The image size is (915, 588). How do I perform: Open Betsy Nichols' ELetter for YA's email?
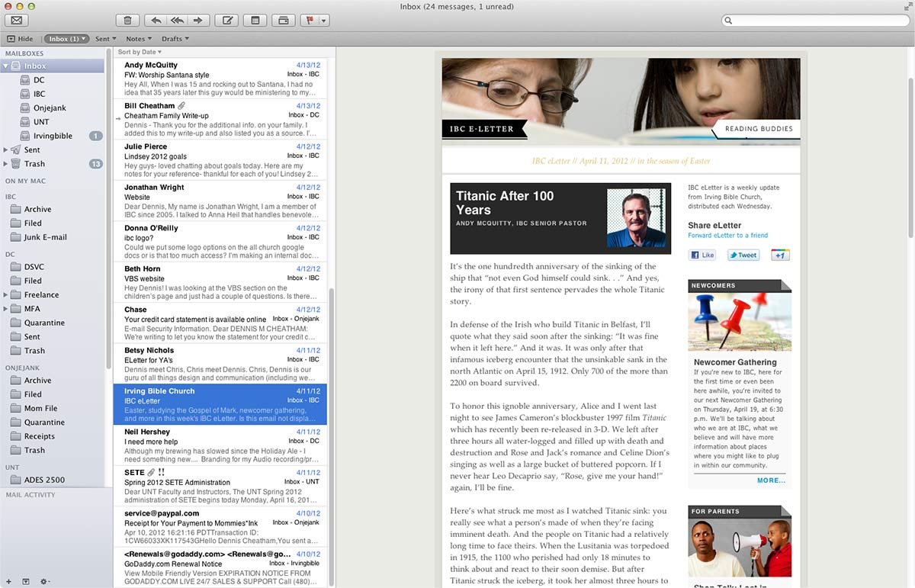click(220, 365)
